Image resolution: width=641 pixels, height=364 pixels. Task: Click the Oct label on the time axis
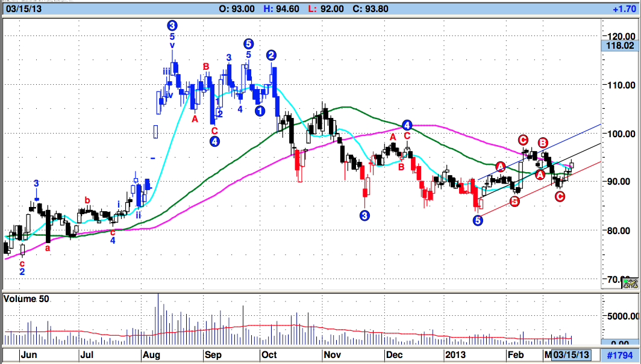(x=269, y=354)
